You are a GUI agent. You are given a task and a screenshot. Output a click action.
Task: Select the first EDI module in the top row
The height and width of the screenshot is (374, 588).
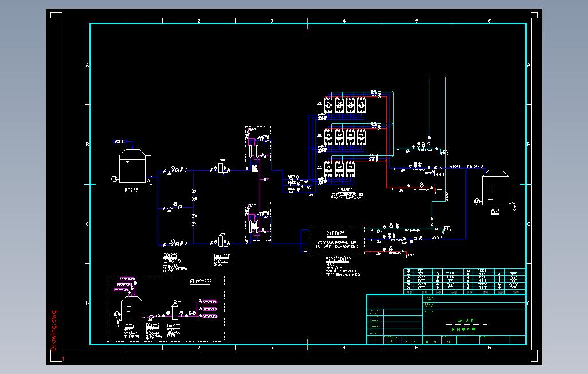[x=328, y=105]
